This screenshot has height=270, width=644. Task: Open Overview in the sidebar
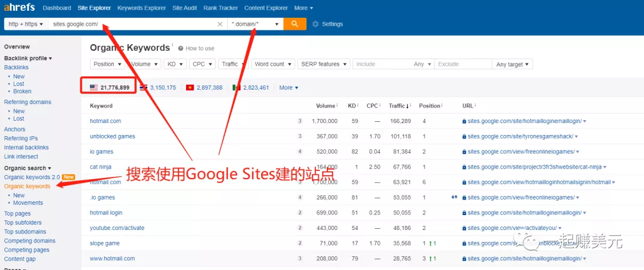pyautogui.click(x=17, y=47)
